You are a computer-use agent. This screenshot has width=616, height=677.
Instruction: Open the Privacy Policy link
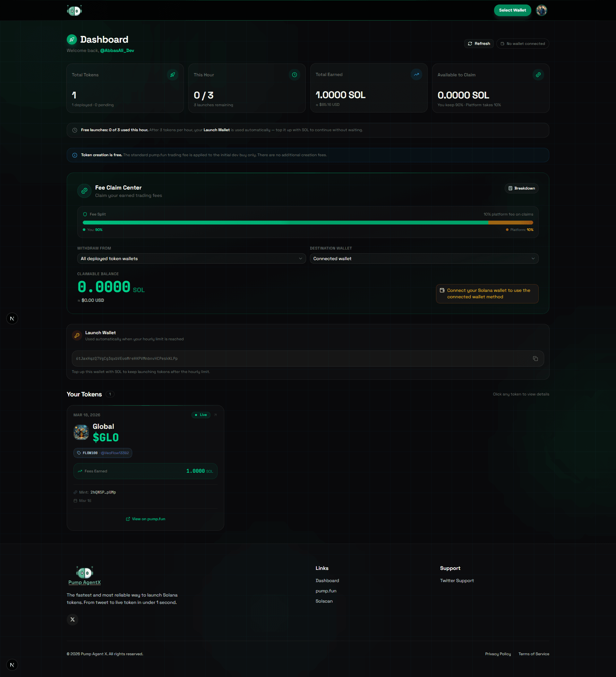point(498,654)
